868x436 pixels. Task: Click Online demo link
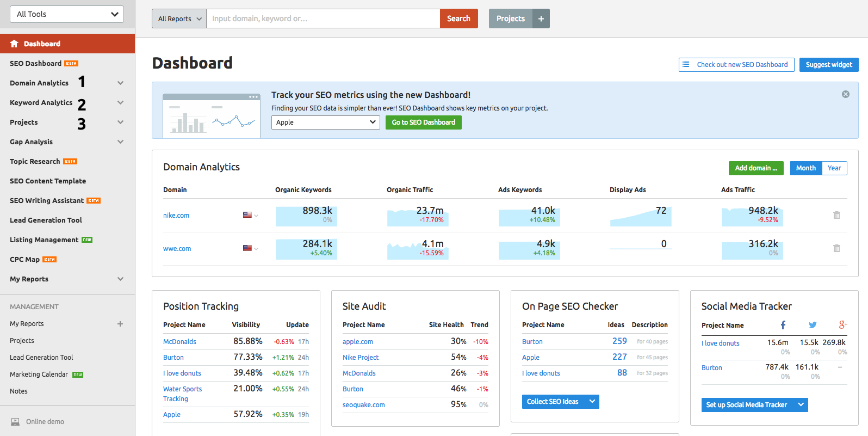[x=45, y=422]
